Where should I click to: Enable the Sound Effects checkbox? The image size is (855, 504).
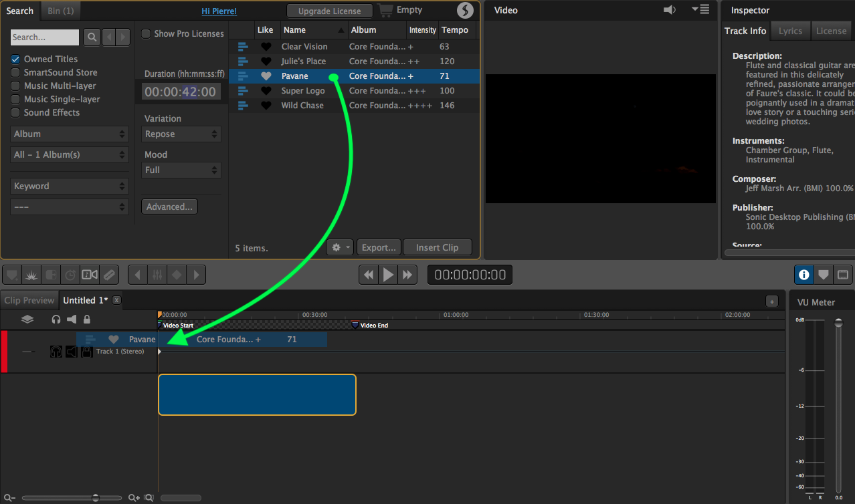pyautogui.click(x=15, y=112)
